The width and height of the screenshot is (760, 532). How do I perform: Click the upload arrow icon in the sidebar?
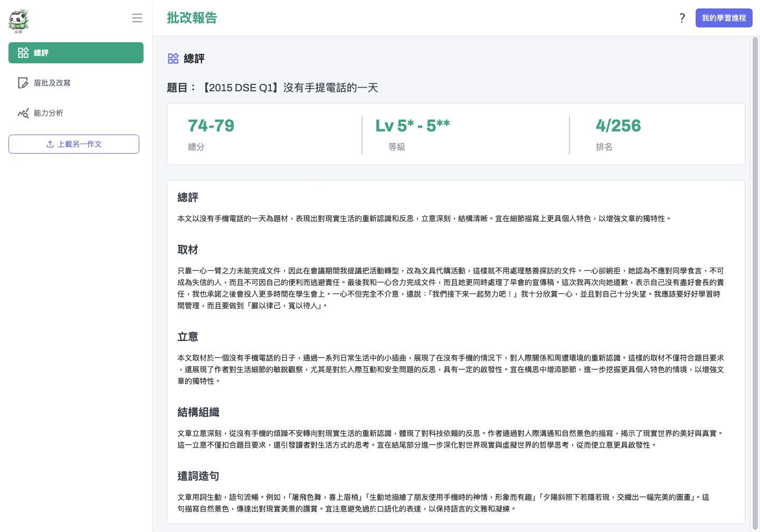(50, 144)
